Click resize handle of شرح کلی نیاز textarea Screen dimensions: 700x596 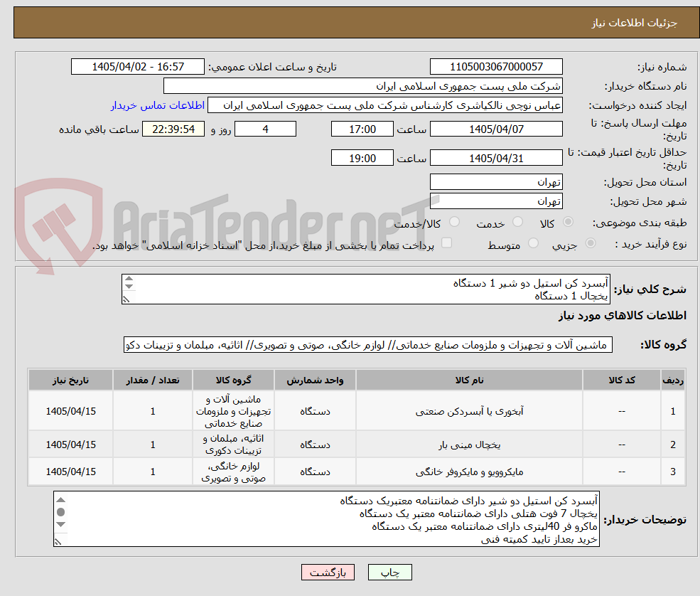126,299
